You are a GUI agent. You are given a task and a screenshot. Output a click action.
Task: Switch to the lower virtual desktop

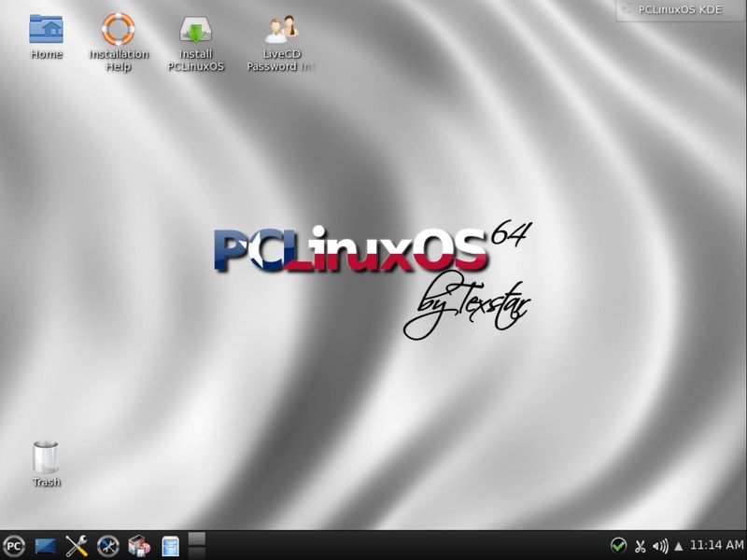[x=197, y=553]
